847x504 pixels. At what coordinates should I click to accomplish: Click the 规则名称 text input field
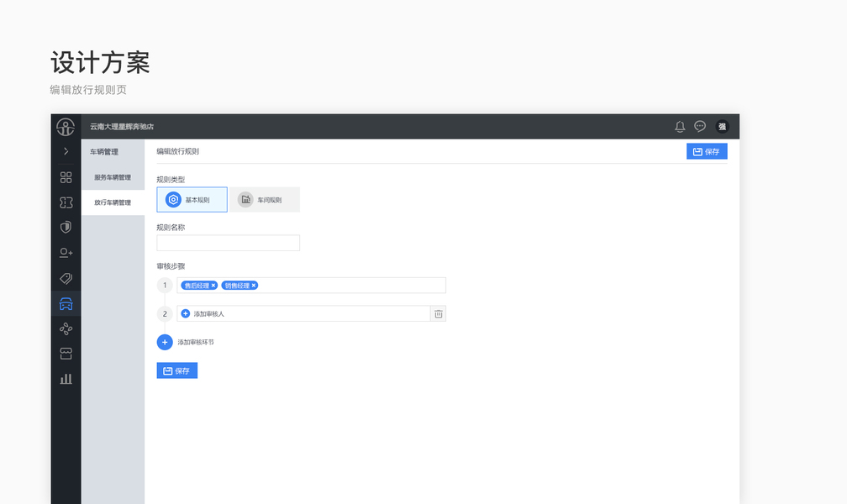coord(228,243)
